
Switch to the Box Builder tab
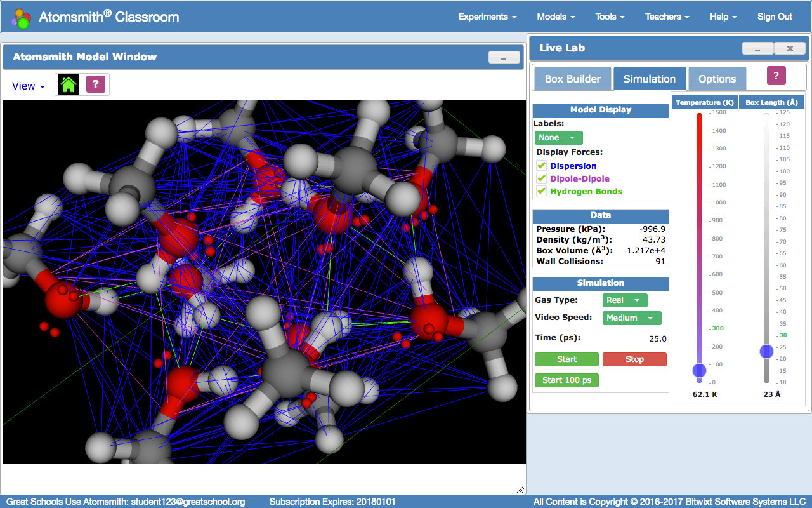coord(573,79)
